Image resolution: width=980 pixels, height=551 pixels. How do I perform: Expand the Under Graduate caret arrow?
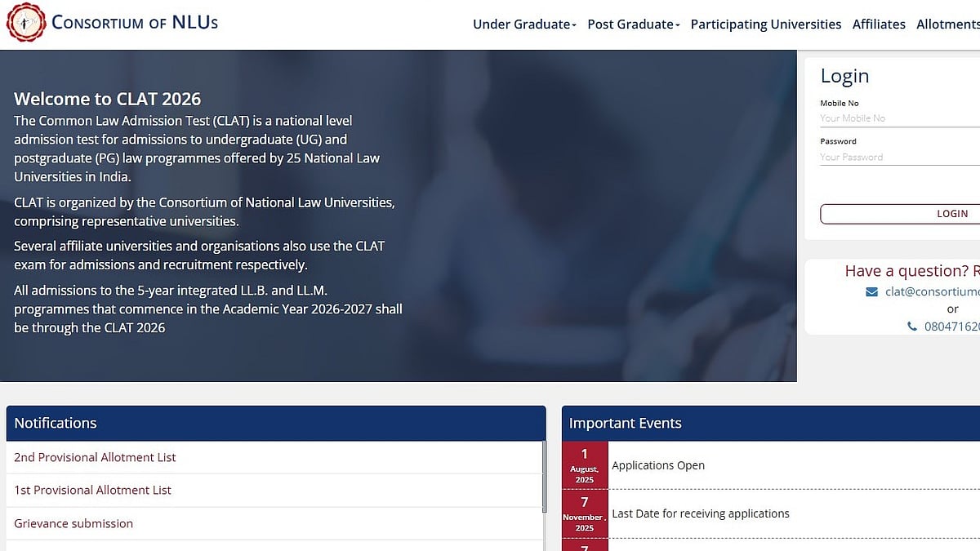pos(577,25)
